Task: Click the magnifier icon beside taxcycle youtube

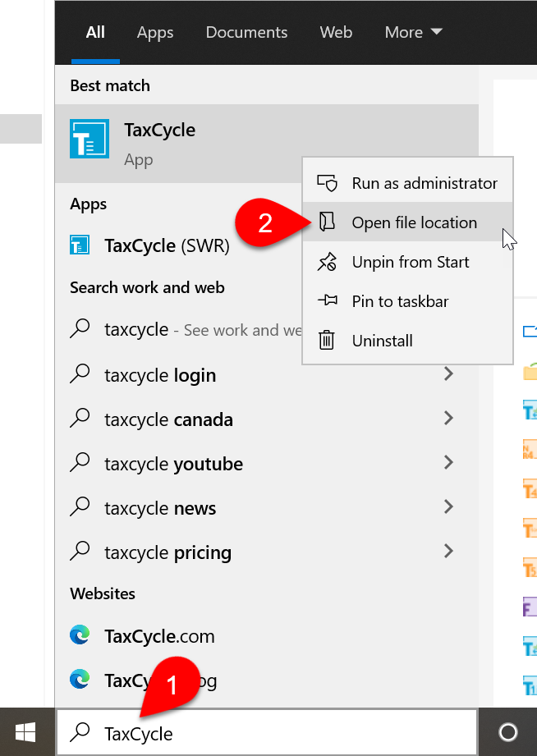Action: coord(80,462)
